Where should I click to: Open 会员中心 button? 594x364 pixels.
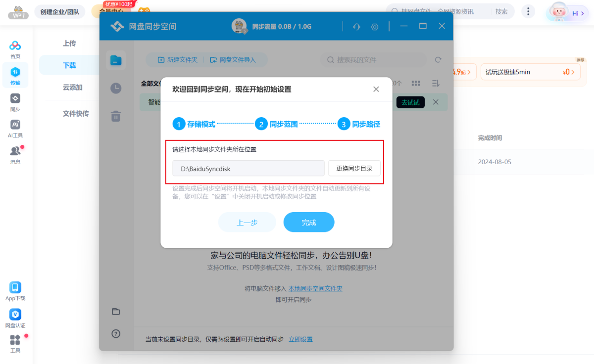click(x=111, y=11)
